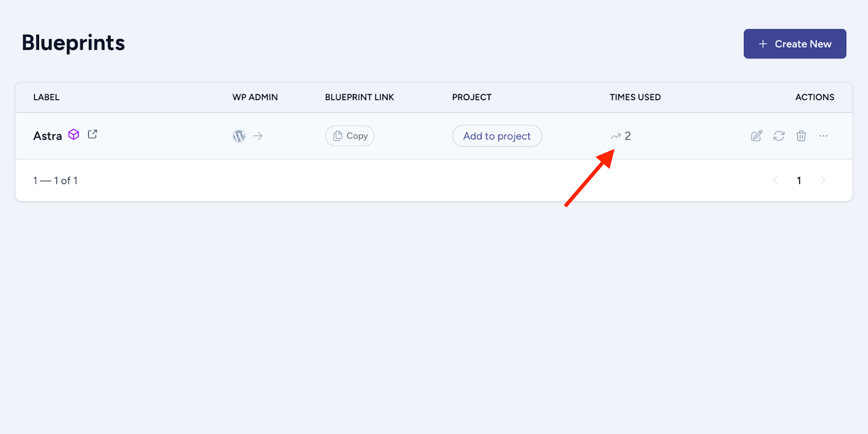This screenshot has height=434, width=868.
Task: Click the Add to project button
Action: point(497,136)
